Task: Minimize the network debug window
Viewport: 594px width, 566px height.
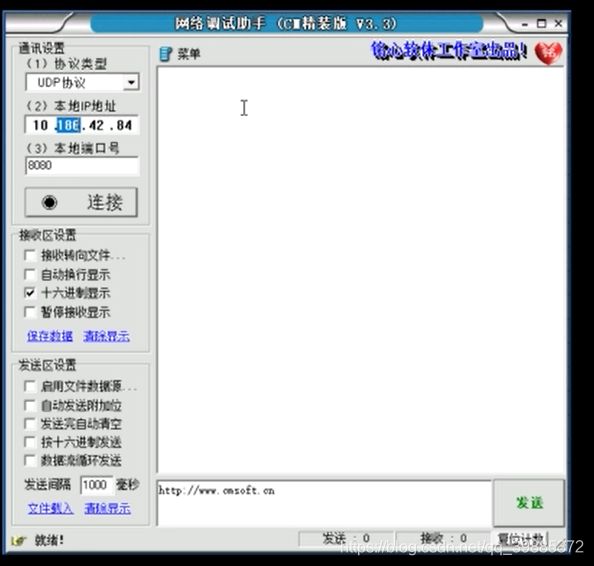Action: point(525,25)
